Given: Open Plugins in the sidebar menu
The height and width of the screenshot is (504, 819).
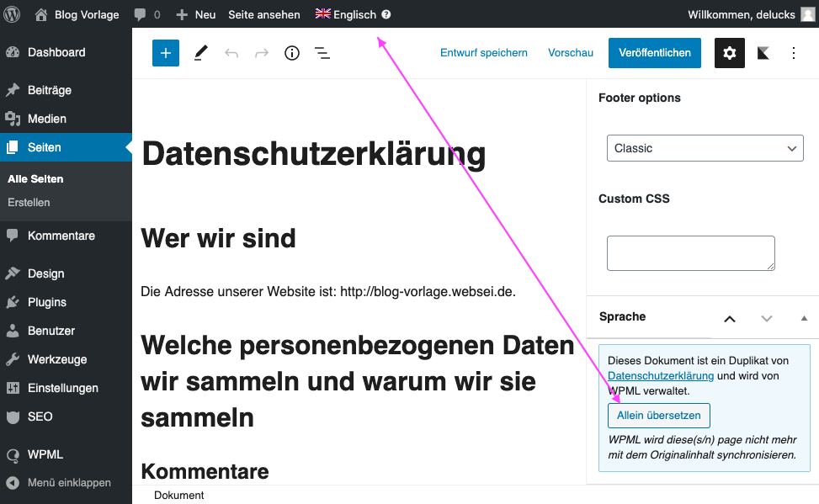Looking at the screenshot, I should [46, 302].
